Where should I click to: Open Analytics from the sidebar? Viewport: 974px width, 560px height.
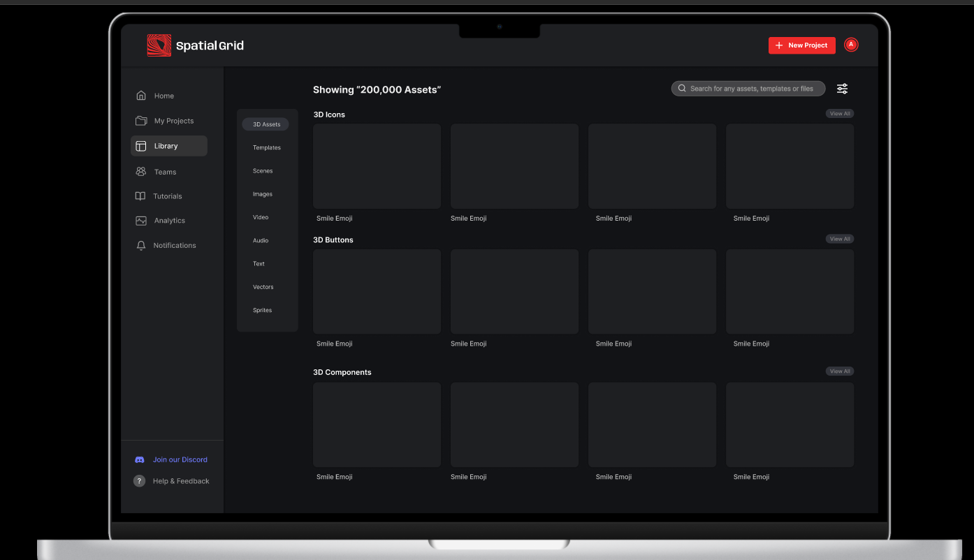pyautogui.click(x=169, y=221)
